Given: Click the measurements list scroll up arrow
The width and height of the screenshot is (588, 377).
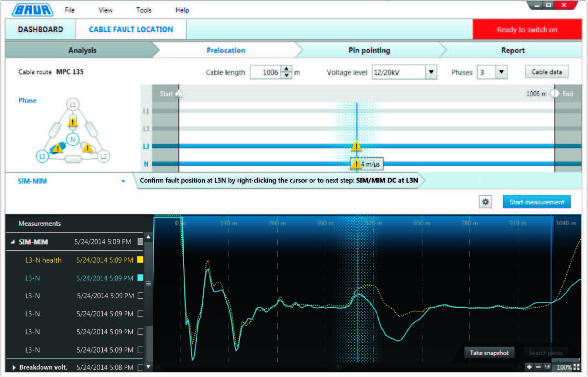Looking at the screenshot, I should (148, 237).
